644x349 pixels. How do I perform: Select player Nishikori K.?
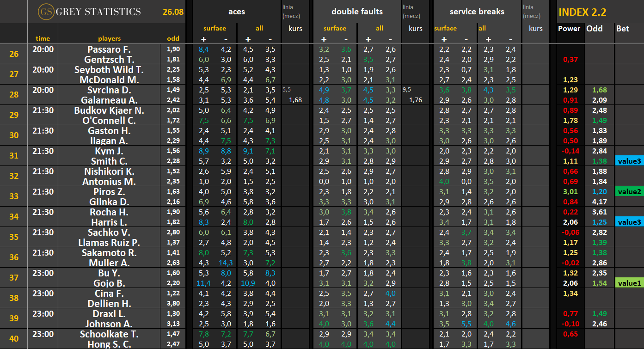coord(109,171)
